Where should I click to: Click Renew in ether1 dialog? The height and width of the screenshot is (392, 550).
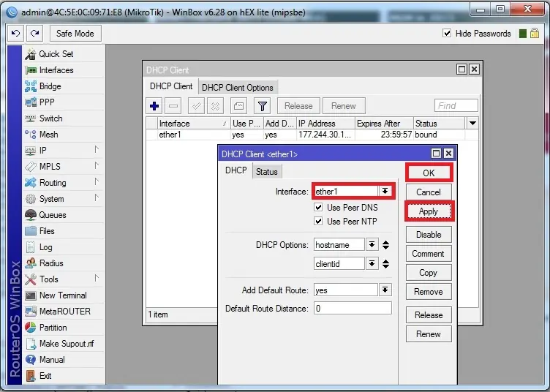429,333
